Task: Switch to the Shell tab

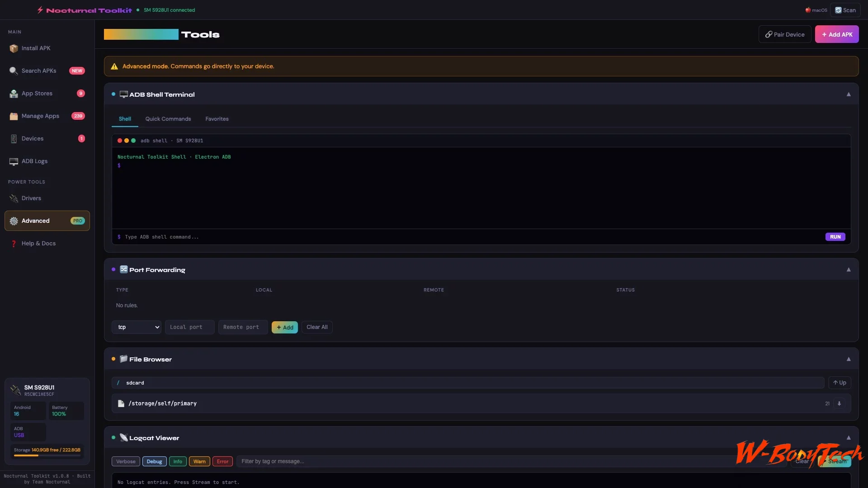Action: (125, 119)
